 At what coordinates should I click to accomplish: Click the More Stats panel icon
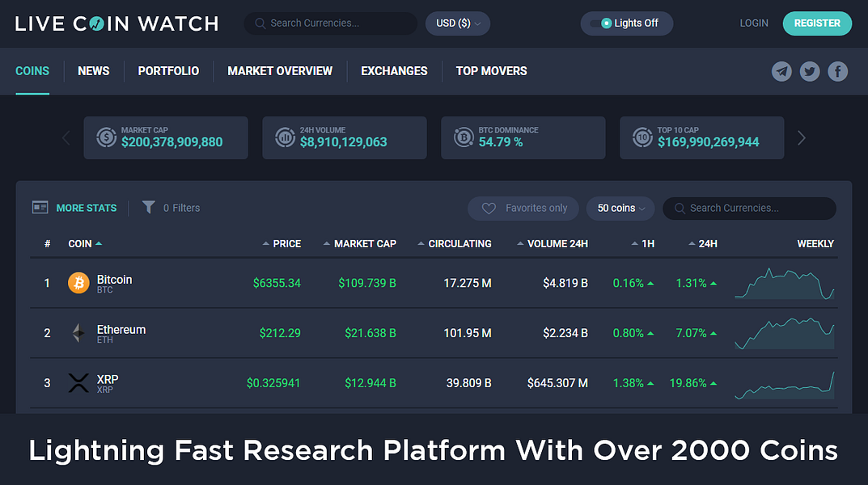coord(40,208)
